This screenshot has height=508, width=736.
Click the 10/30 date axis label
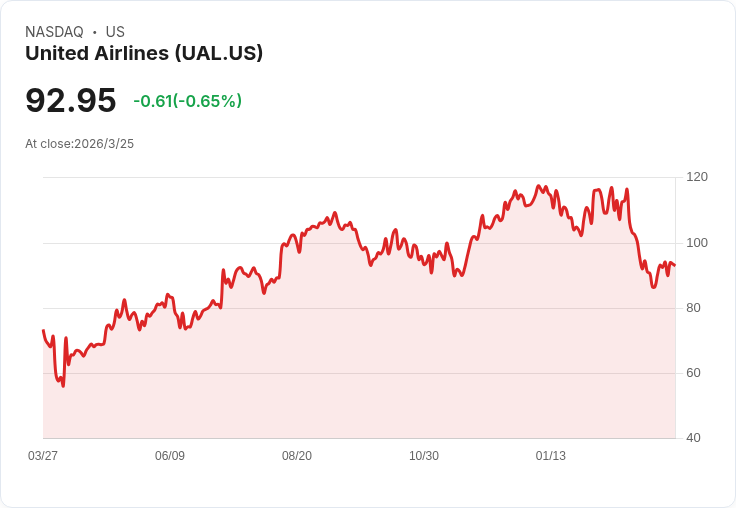coord(424,455)
